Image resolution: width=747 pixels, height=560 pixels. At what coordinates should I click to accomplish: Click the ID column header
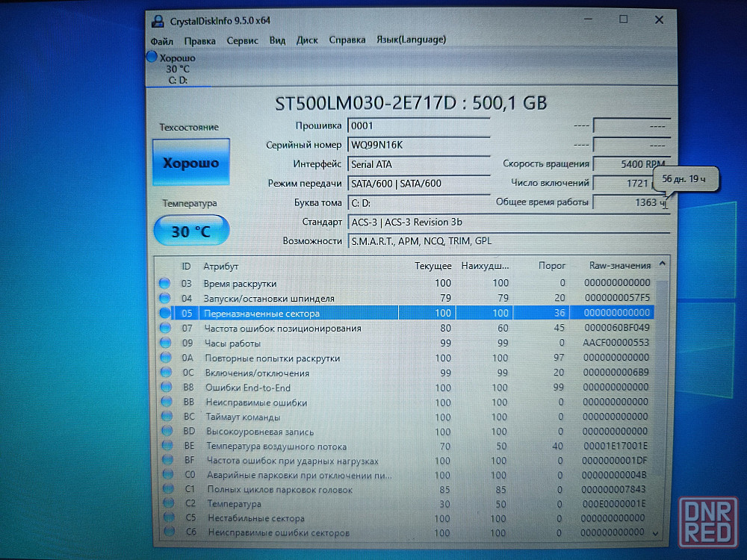[x=186, y=267]
